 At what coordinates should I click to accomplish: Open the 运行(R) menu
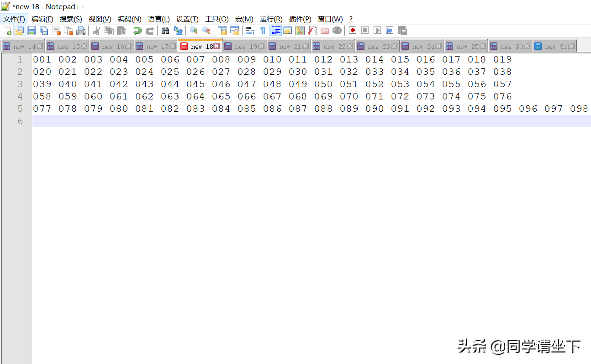tap(271, 19)
